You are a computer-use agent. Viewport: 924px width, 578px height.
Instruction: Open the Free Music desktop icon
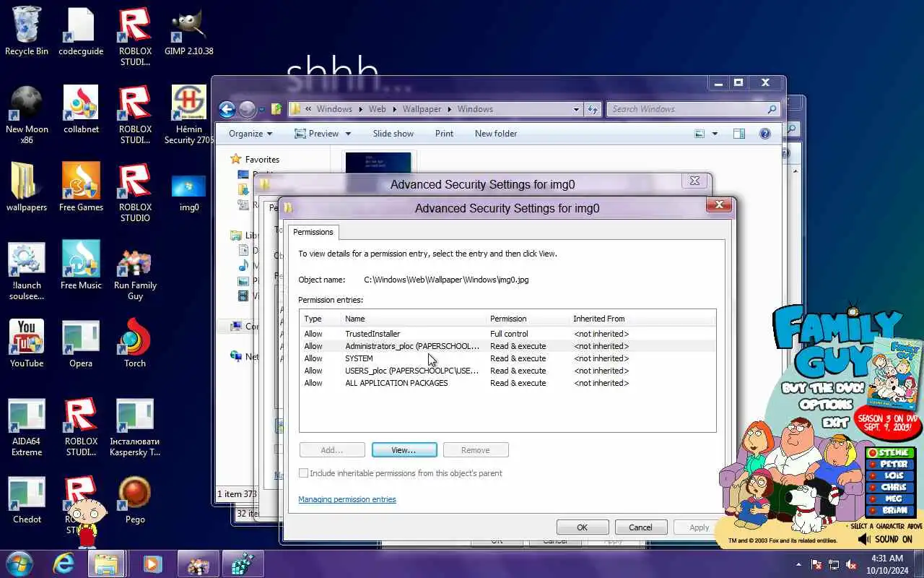(81, 266)
